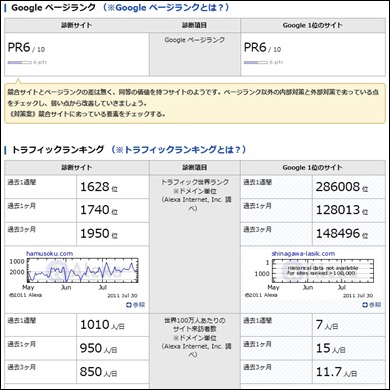Click the 'Google ページランク' 診断項目 cell
This screenshot has width=390, height=390.
(x=195, y=54)
